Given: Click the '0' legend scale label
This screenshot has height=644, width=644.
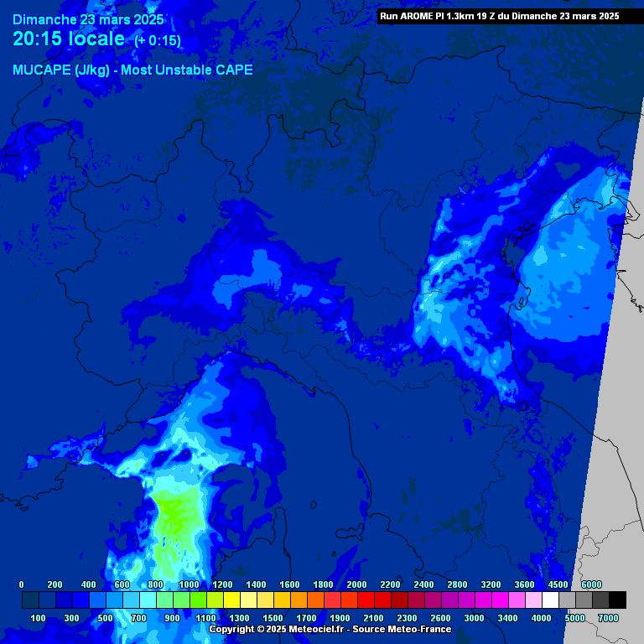Looking at the screenshot, I should point(21,584).
